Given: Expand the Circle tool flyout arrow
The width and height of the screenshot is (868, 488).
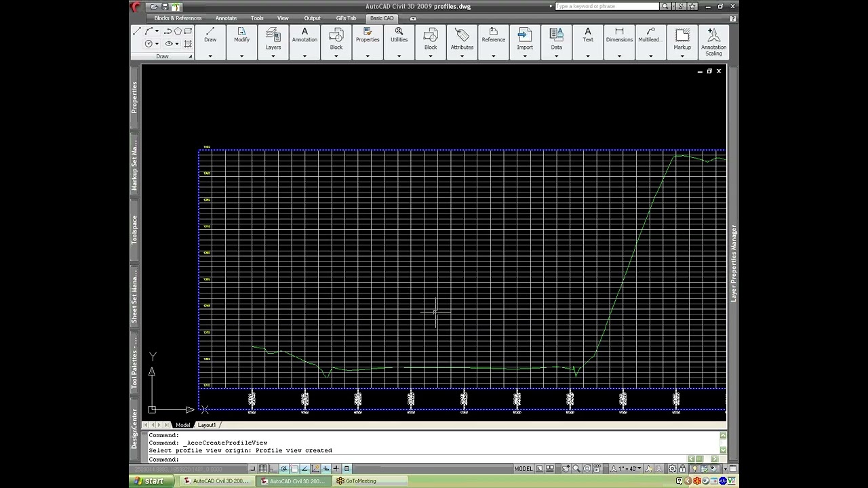Looking at the screenshot, I should pyautogui.click(x=157, y=43).
